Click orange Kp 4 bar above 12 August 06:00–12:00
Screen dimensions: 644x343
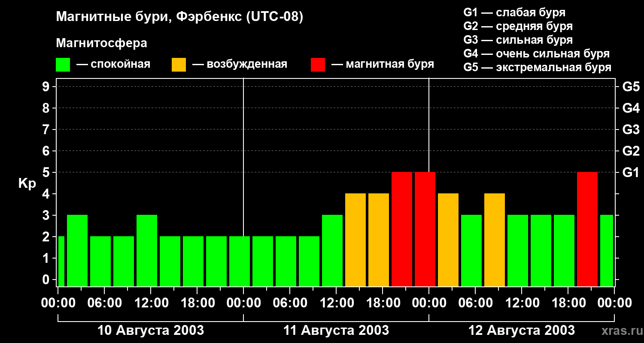click(x=495, y=240)
